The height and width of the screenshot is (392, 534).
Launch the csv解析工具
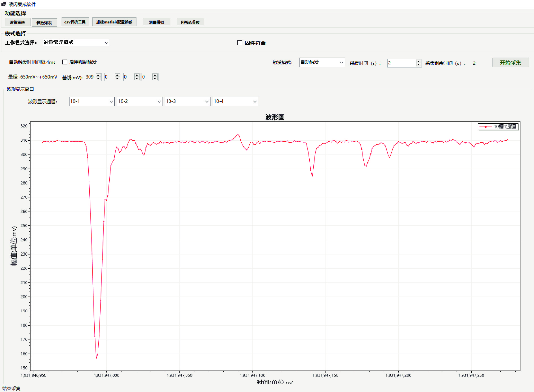pyautogui.click(x=75, y=22)
